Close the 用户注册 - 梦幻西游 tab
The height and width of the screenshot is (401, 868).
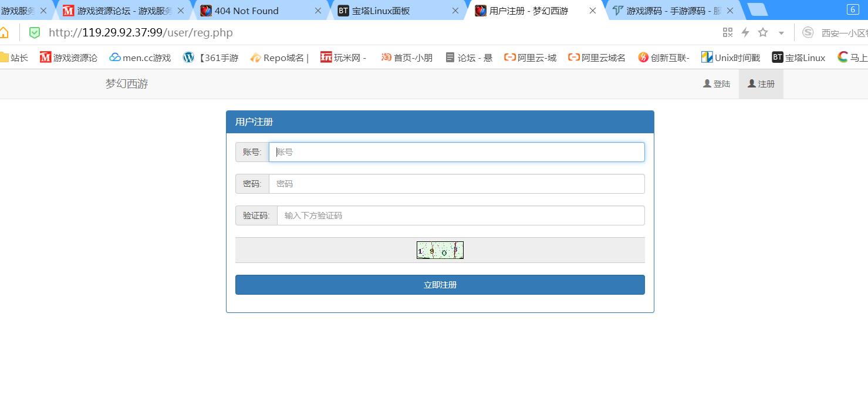pos(593,11)
